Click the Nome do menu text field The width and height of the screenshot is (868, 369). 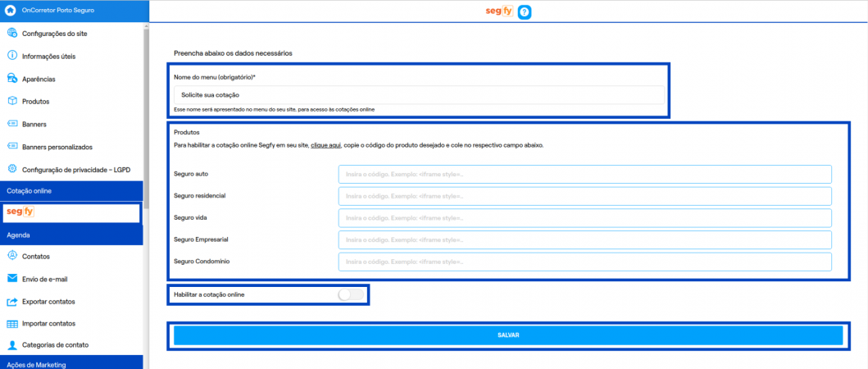419,95
